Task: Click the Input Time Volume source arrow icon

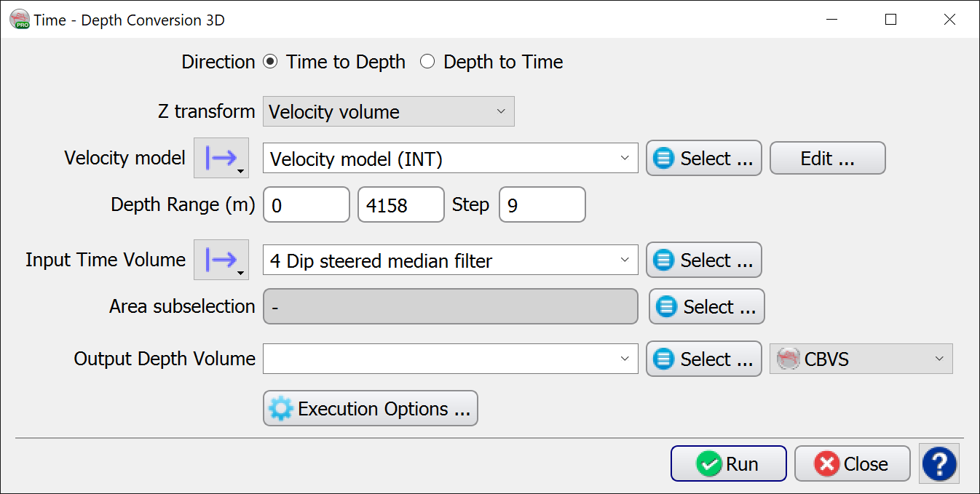Action: [221, 260]
